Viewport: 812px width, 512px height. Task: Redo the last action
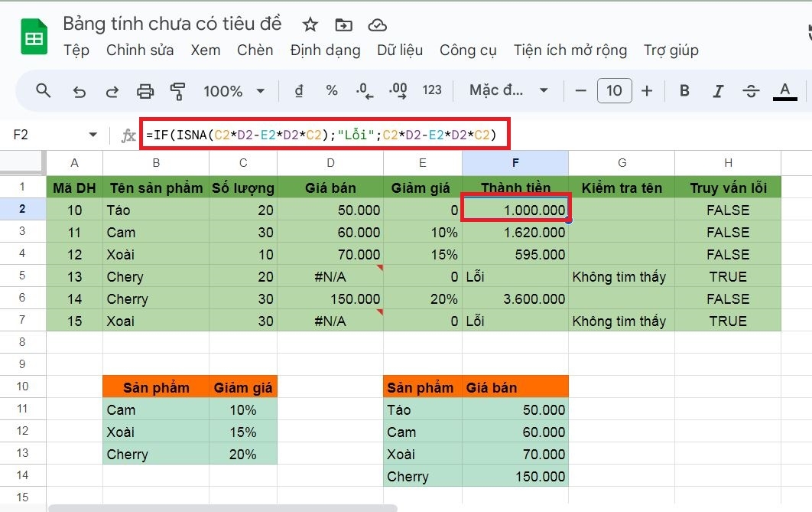coord(112,92)
